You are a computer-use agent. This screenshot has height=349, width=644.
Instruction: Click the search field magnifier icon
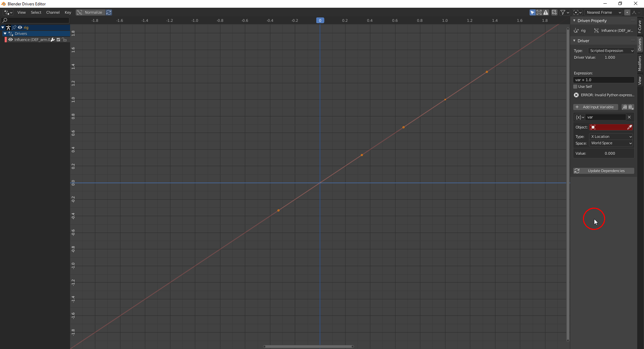pos(5,20)
